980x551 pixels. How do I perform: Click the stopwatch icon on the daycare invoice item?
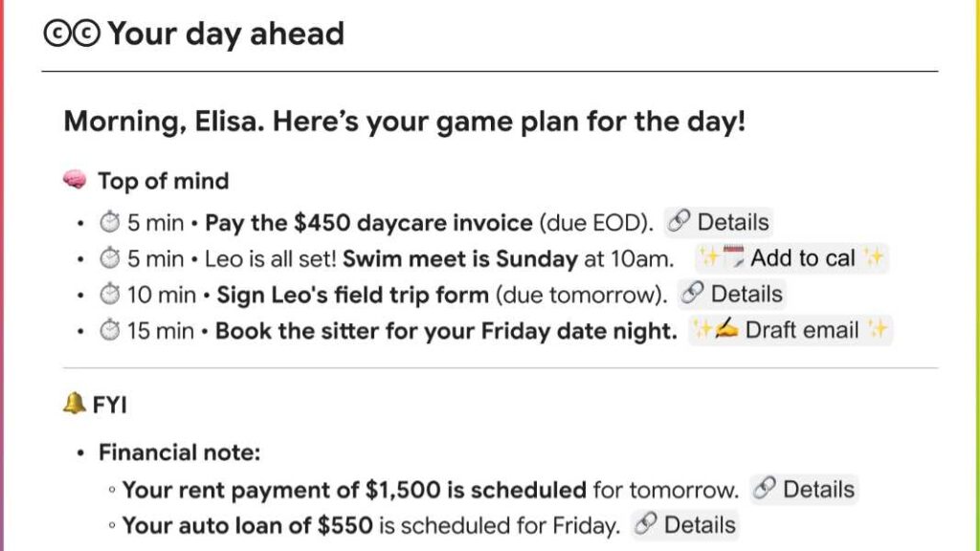109,223
